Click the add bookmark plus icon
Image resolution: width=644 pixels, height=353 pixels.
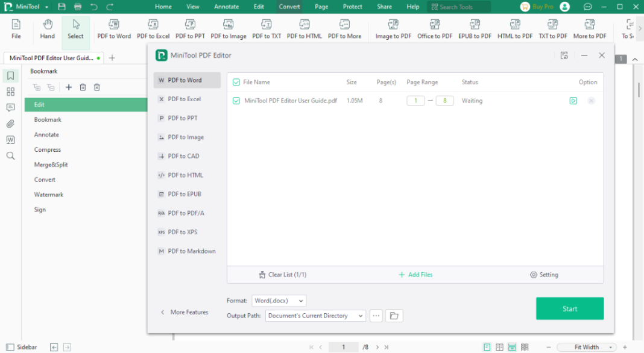(x=68, y=87)
